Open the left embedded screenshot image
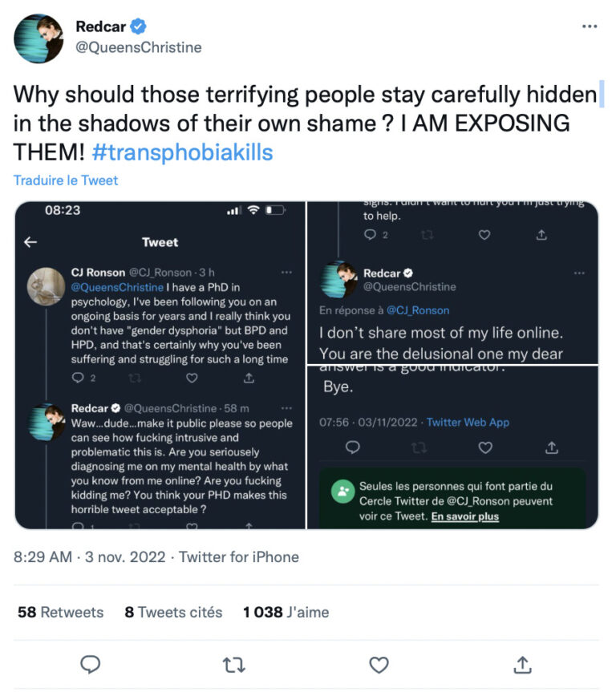The width and height of the screenshot is (616, 692). (160, 365)
